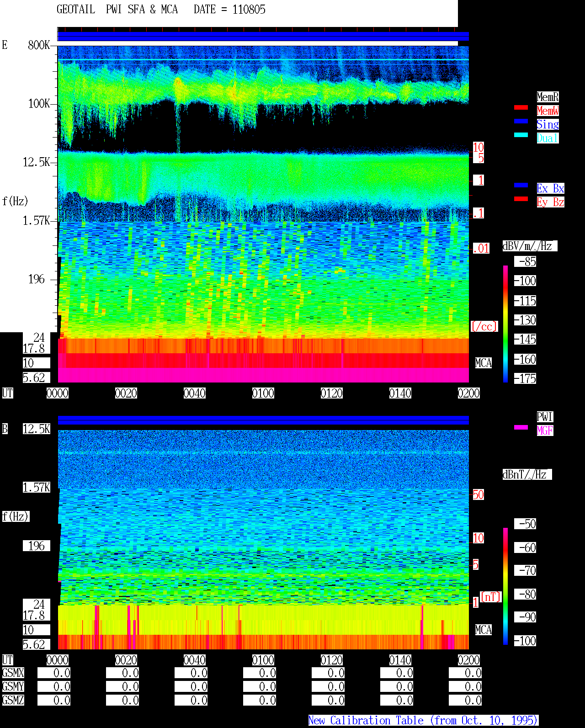Viewport: 585px width, 728px height.
Task: Click the blue Sing legend swatch
Action: tap(521, 121)
